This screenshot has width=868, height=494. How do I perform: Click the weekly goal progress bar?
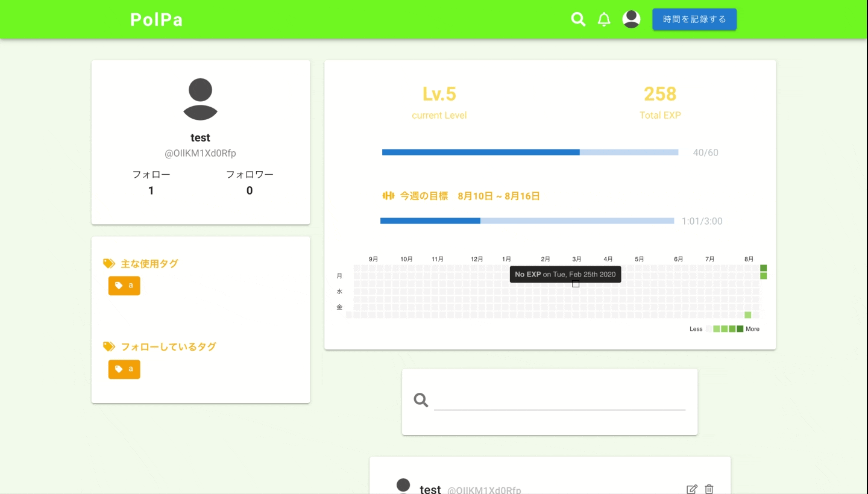pos(527,221)
